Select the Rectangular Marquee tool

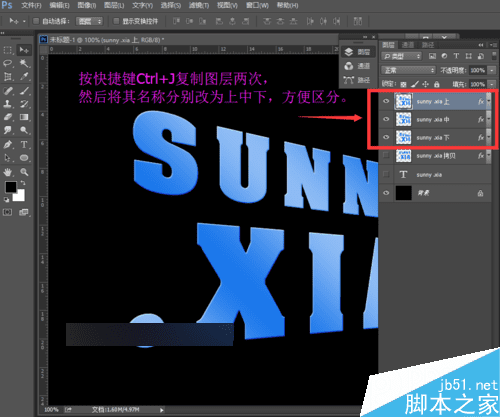click(7, 50)
